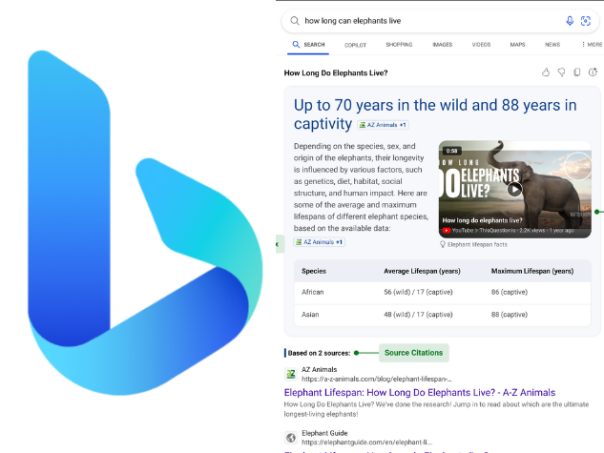Activate the microphone voice search icon
Viewport: 604px width, 453px height.
(x=570, y=20)
